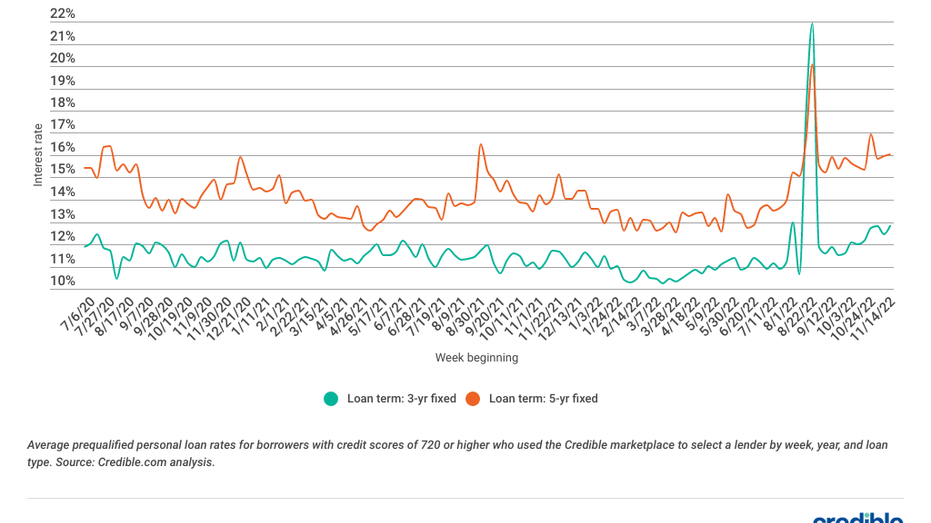Toggle the 5-yr fixed legend swatch

pyautogui.click(x=473, y=399)
